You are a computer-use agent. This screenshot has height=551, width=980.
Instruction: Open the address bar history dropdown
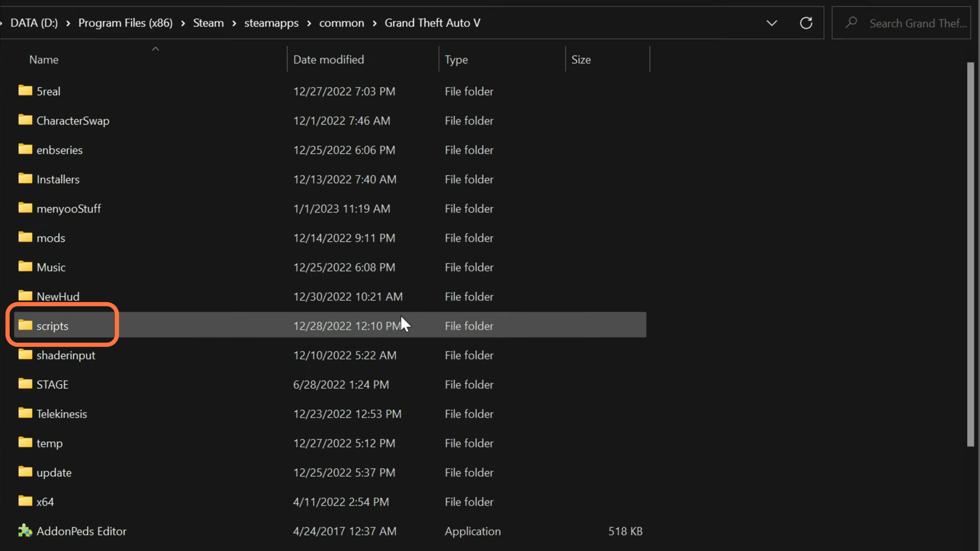pos(772,23)
